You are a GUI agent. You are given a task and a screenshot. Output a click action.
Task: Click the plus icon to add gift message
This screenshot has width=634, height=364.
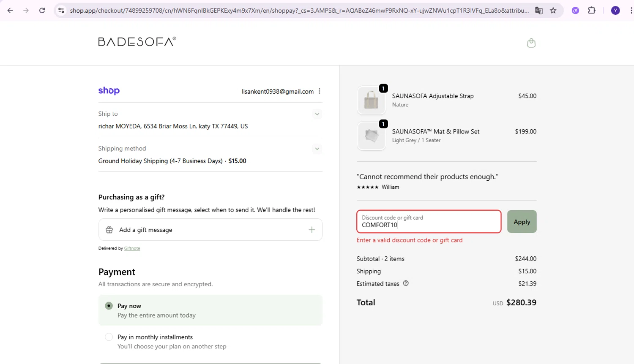[x=312, y=230]
